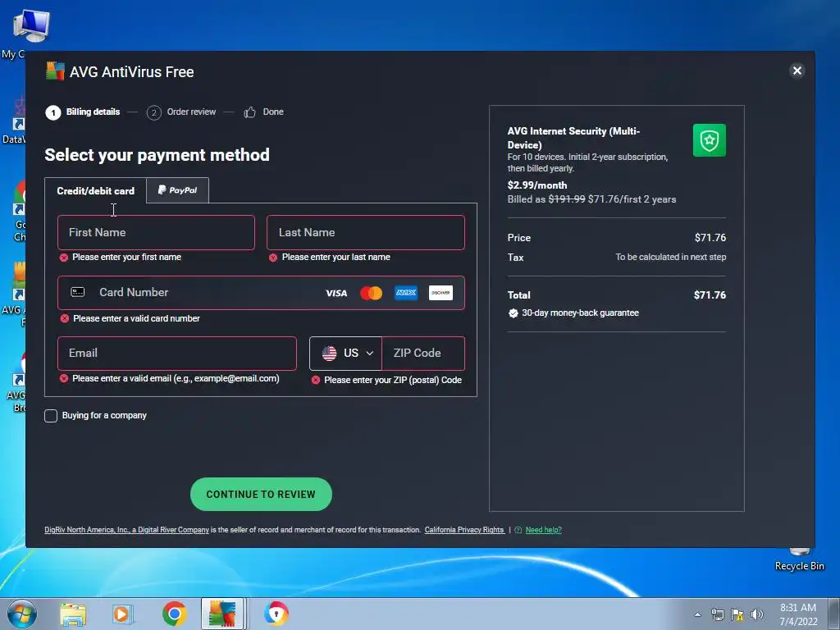Select the Recycle Bin desktop icon
The width and height of the screenshot is (840, 630).
click(x=799, y=559)
